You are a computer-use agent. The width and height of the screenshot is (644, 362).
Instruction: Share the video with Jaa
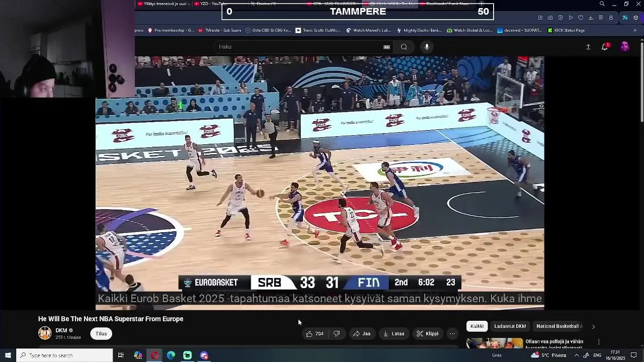pyautogui.click(x=362, y=333)
